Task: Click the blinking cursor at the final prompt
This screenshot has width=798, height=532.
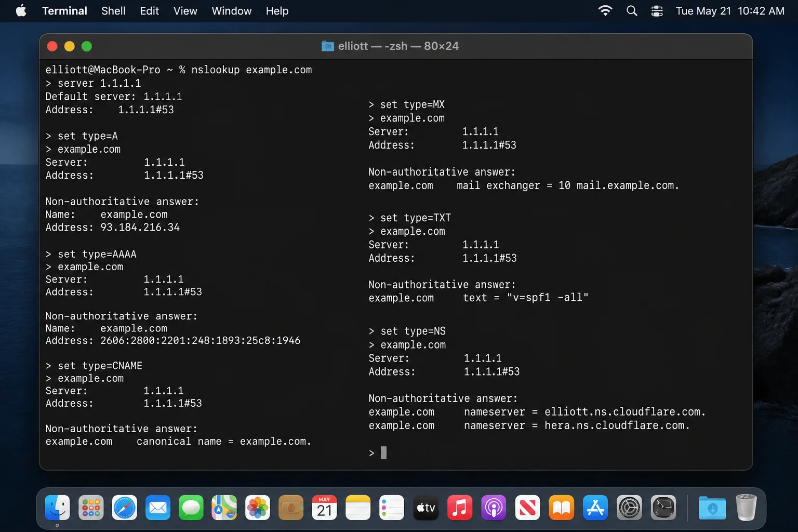Action: pos(383,453)
